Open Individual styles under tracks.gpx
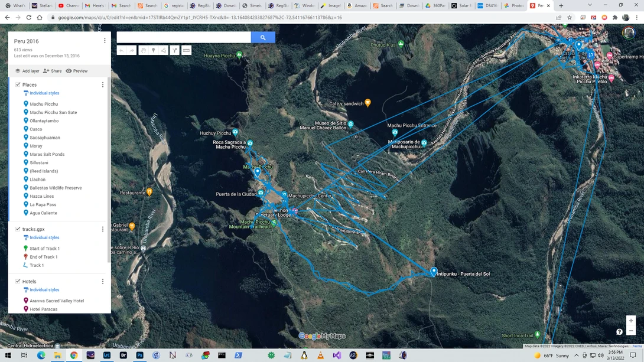 tap(44, 237)
